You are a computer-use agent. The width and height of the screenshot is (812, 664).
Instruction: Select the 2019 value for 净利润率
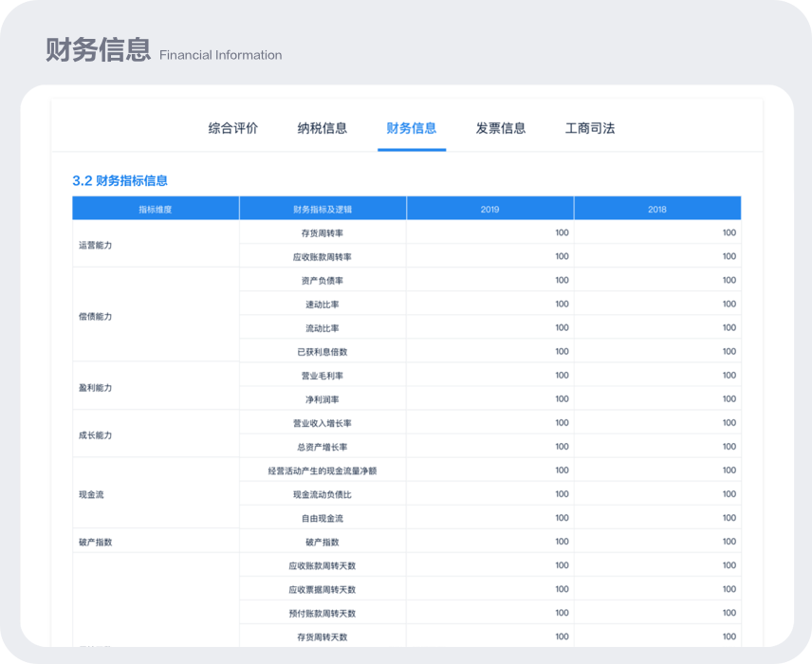[562, 399]
